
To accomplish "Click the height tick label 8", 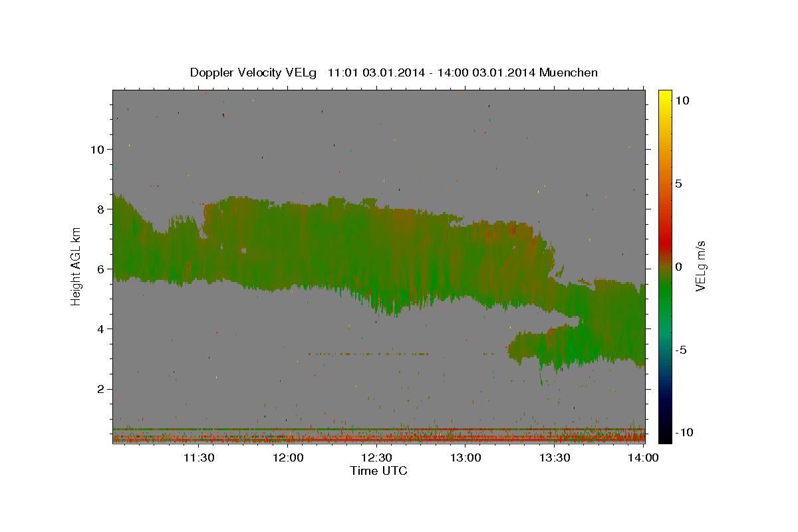I will pyautogui.click(x=100, y=209).
